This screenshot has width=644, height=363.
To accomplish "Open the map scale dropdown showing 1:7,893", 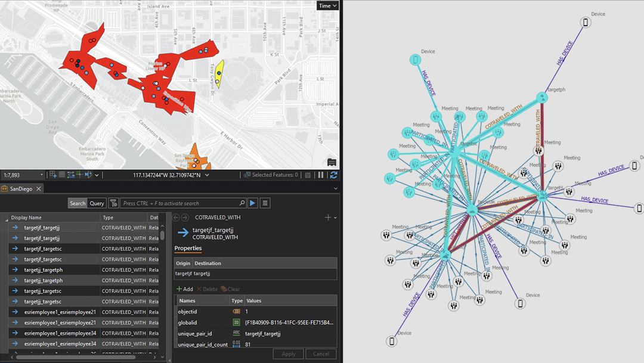I will coord(41,175).
